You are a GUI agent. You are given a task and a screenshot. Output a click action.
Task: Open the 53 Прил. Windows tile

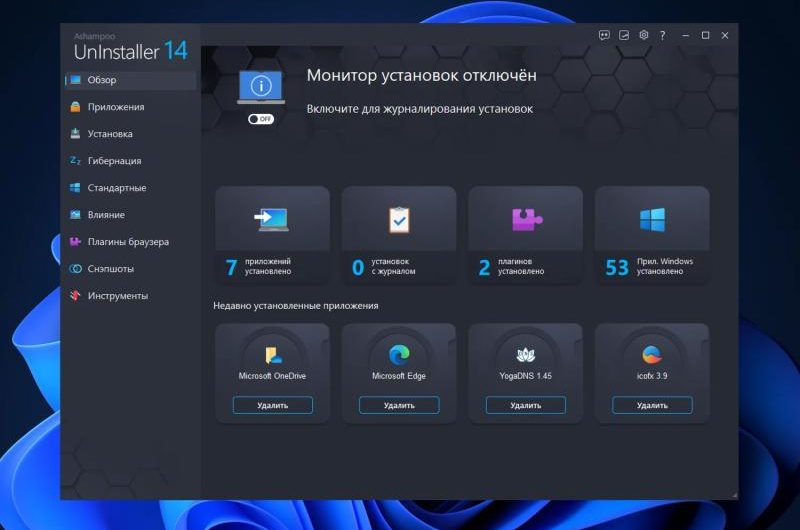click(x=652, y=235)
